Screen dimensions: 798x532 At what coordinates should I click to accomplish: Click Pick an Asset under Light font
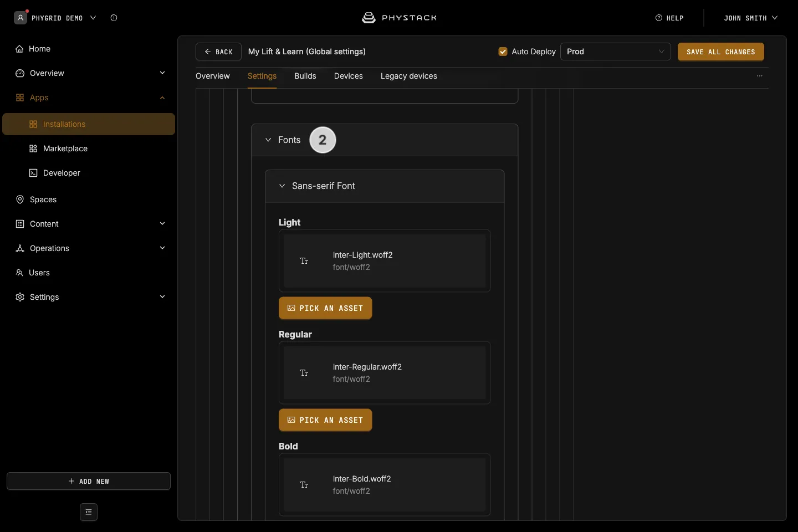(325, 308)
